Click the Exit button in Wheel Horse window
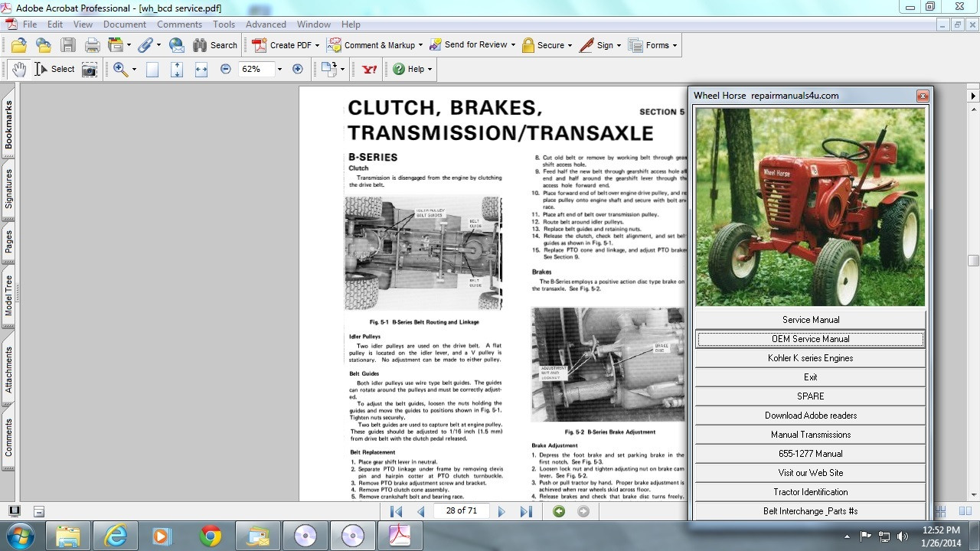 (811, 377)
